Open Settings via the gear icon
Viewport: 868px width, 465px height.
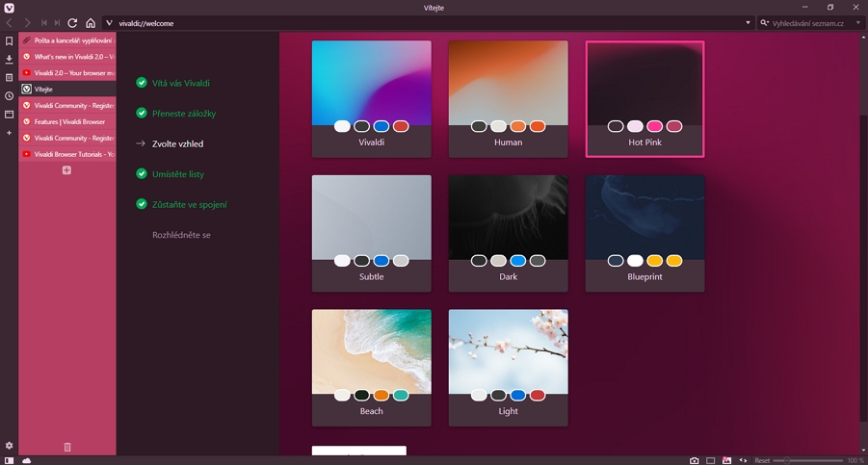pyautogui.click(x=9, y=446)
